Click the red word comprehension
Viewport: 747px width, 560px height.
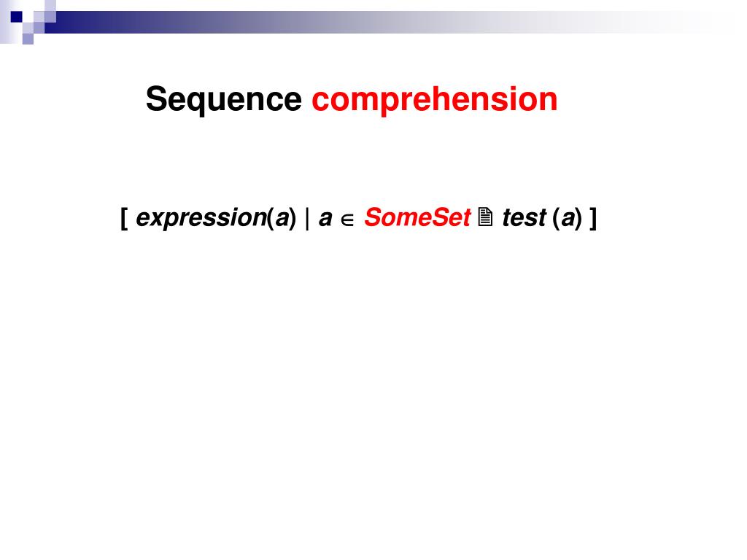(435, 100)
